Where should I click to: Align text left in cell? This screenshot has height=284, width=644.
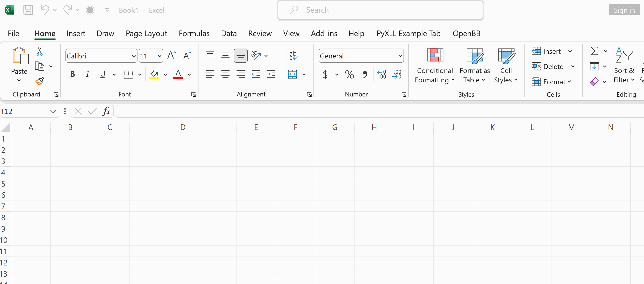tap(210, 74)
